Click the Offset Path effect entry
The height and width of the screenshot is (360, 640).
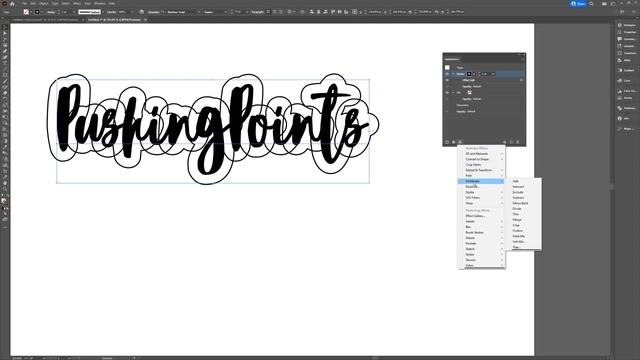point(469,80)
